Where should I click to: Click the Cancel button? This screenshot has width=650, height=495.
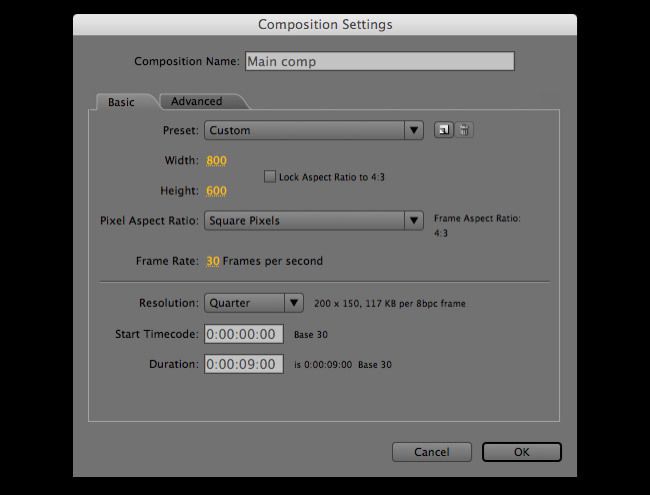432,451
